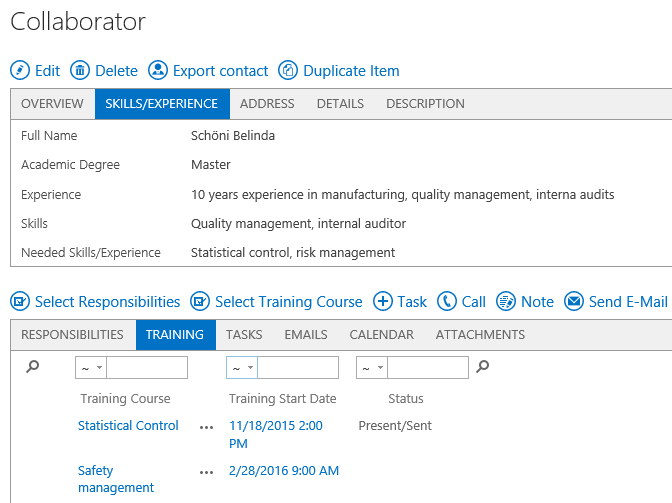This screenshot has width=672, height=503.
Task: Click the Call phone icon
Action: click(446, 301)
